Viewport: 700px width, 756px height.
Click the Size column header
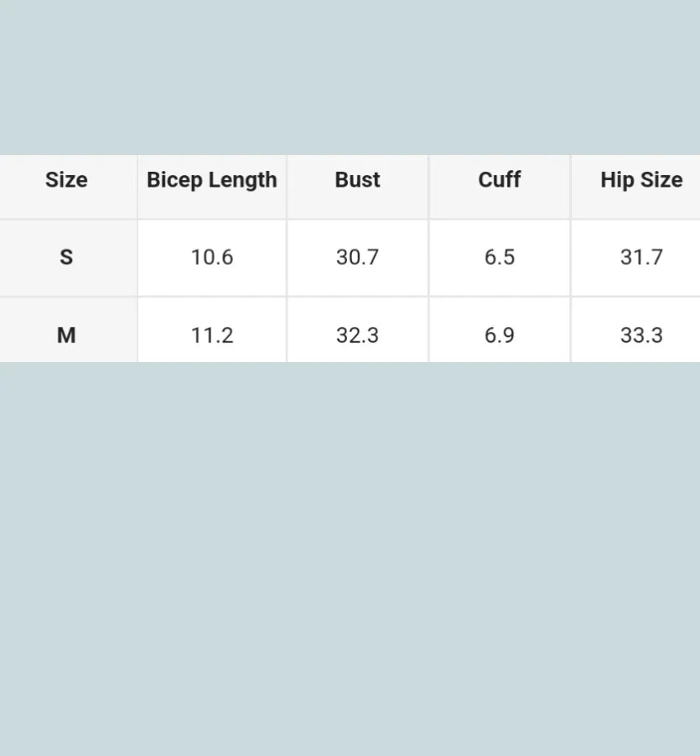click(x=66, y=180)
